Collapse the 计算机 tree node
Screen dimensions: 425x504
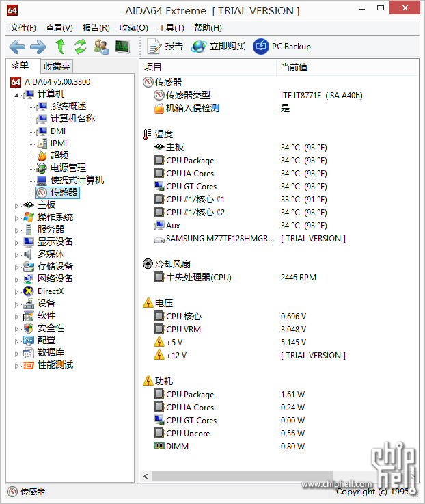coord(16,95)
